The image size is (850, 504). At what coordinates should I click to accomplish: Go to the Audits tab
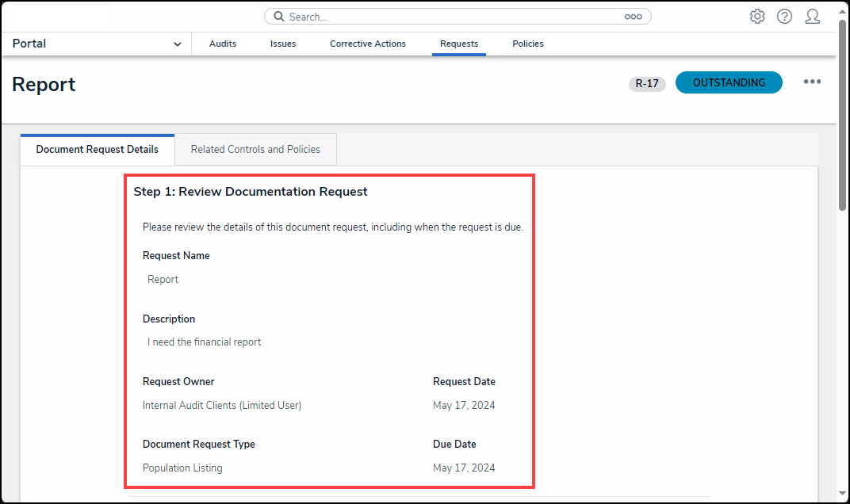pyautogui.click(x=223, y=44)
